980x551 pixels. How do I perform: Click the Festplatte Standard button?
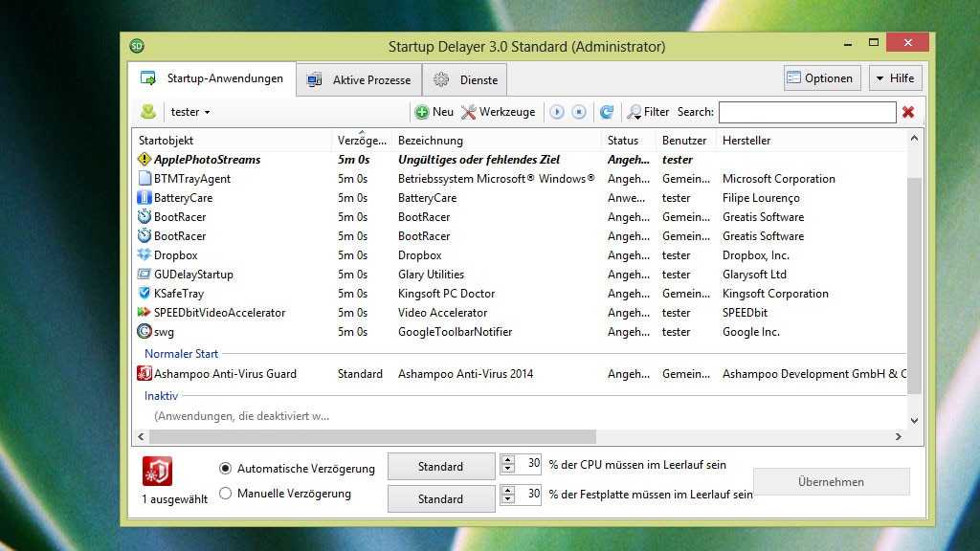tap(441, 498)
